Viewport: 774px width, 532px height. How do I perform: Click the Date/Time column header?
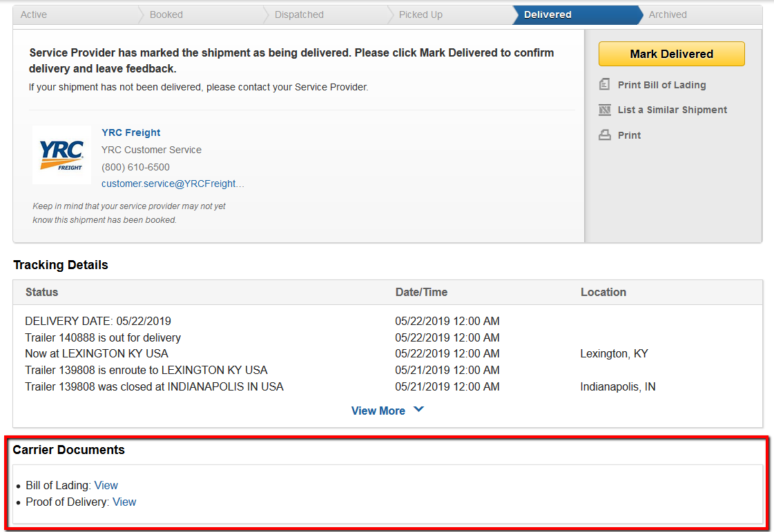(x=421, y=292)
